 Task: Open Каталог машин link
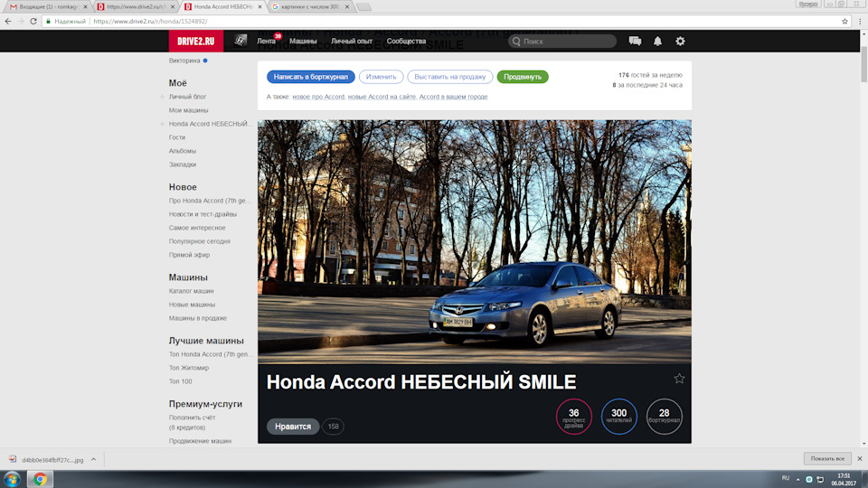[x=191, y=291]
